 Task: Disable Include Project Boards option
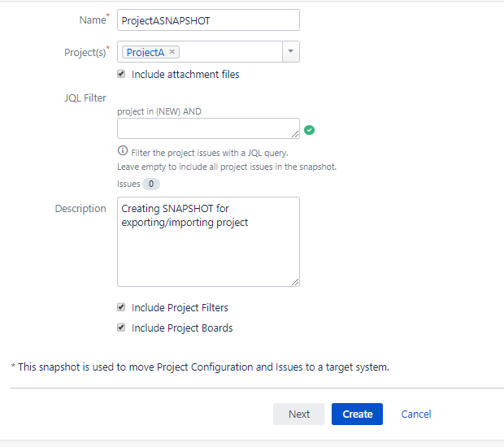click(122, 328)
